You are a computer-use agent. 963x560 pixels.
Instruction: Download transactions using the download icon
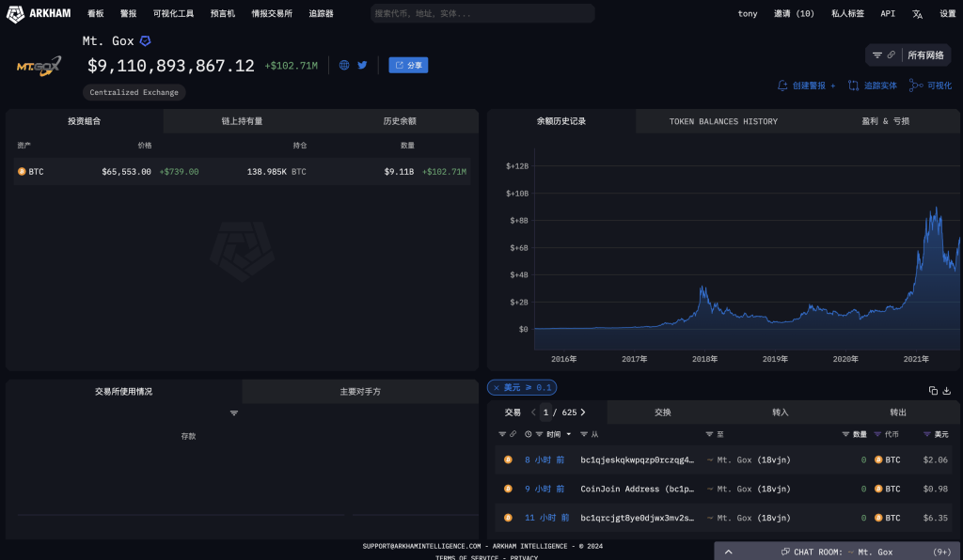click(x=947, y=390)
